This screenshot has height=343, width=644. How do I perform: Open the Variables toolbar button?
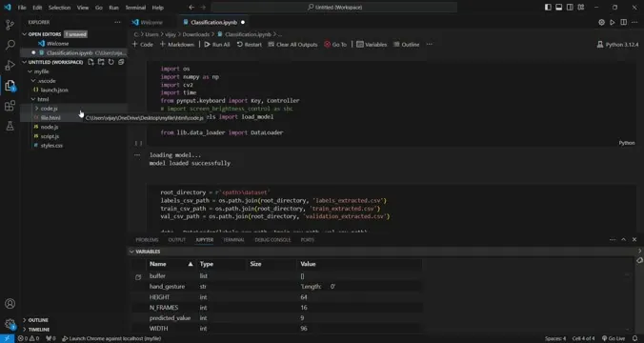click(x=372, y=45)
